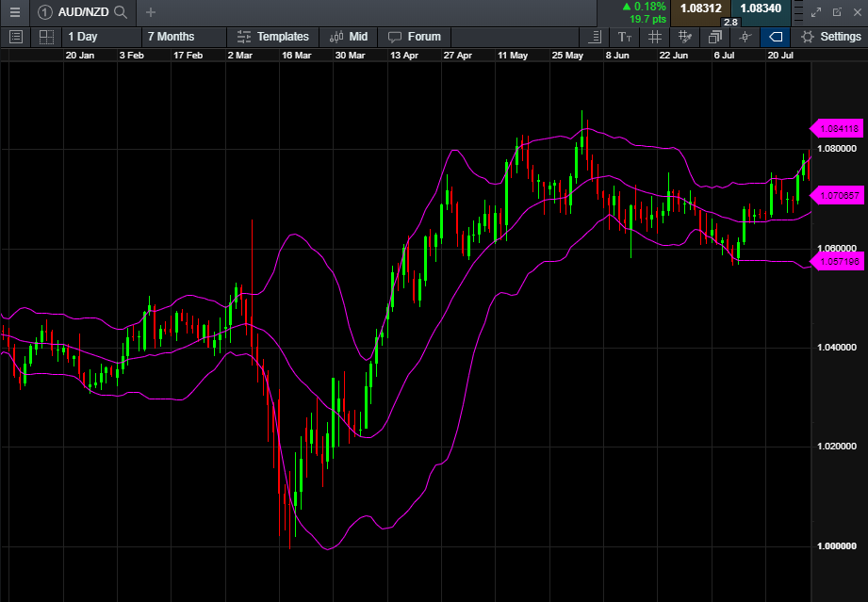This screenshot has height=602, width=868.
Task: Click the 1.000000 price axis label
Action: coord(837,546)
